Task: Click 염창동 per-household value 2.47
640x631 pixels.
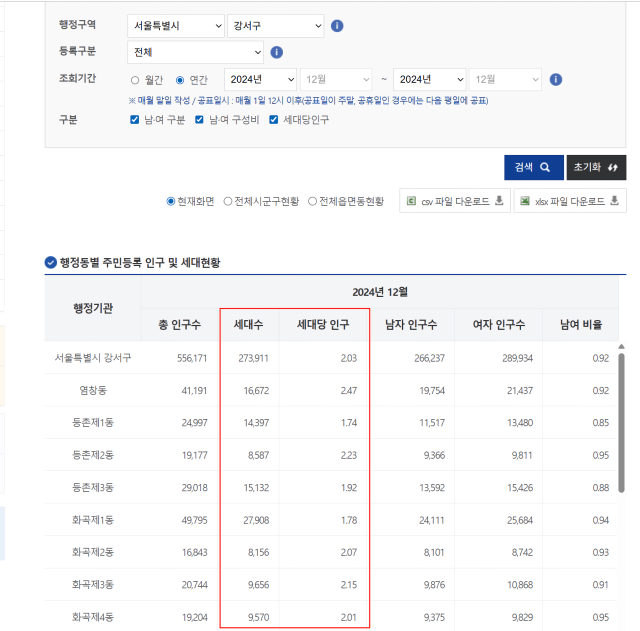Action: click(x=349, y=391)
